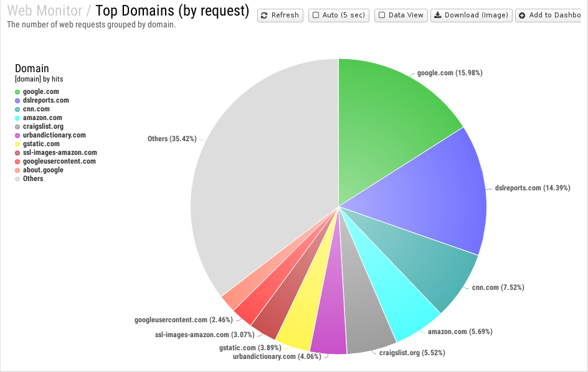The width and height of the screenshot is (588, 372).
Task: Click the red googleusercontent.com legend swatch
Action: click(17, 162)
